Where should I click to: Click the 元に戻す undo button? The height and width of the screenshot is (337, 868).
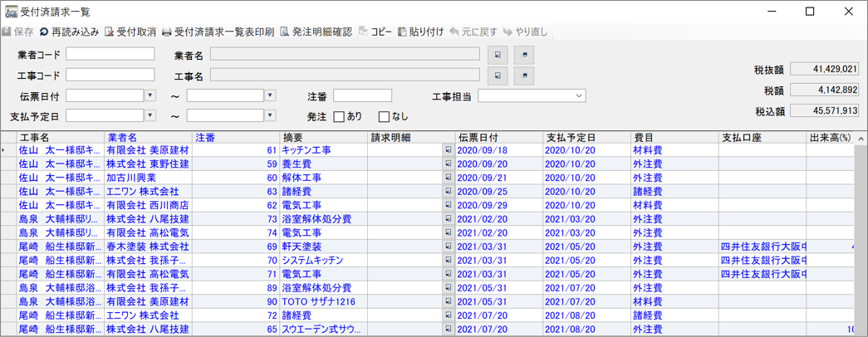[x=473, y=32]
